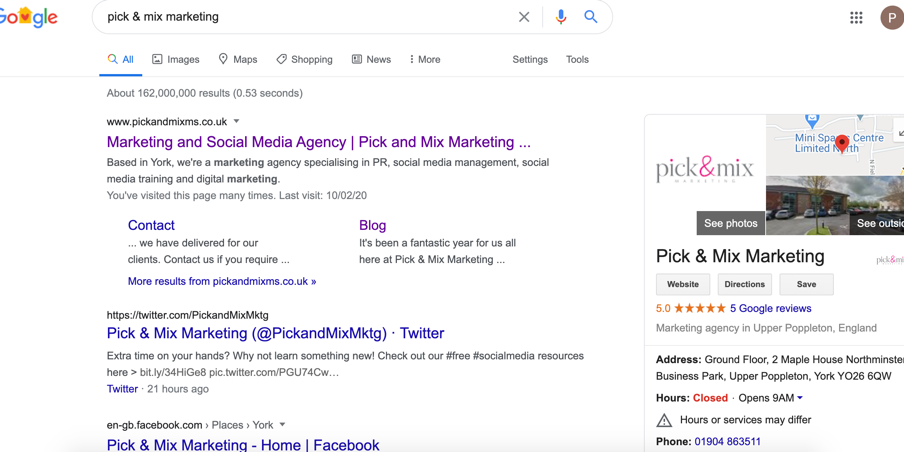Click the 'Hours or services may differ' text
The height and width of the screenshot is (452, 904).
click(745, 420)
